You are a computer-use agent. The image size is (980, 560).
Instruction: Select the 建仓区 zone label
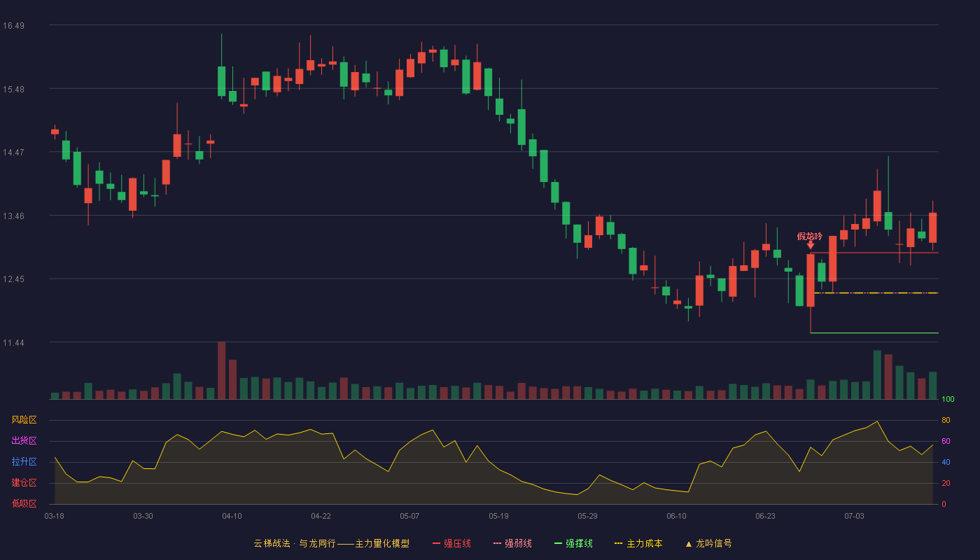pyautogui.click(x=24, y=483)
